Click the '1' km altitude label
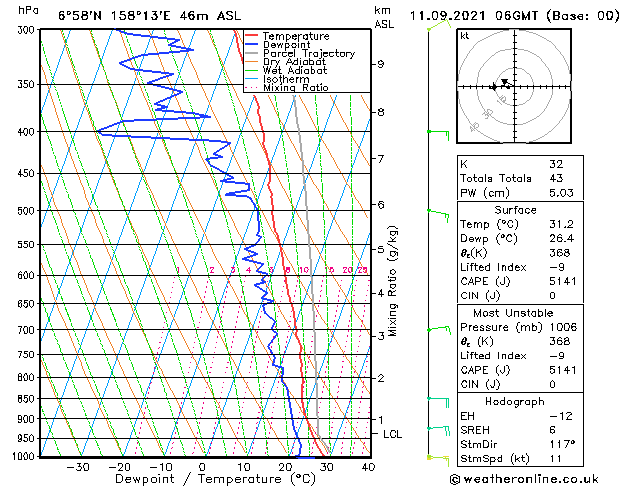629x486 pixels. (x=380, y=420)
